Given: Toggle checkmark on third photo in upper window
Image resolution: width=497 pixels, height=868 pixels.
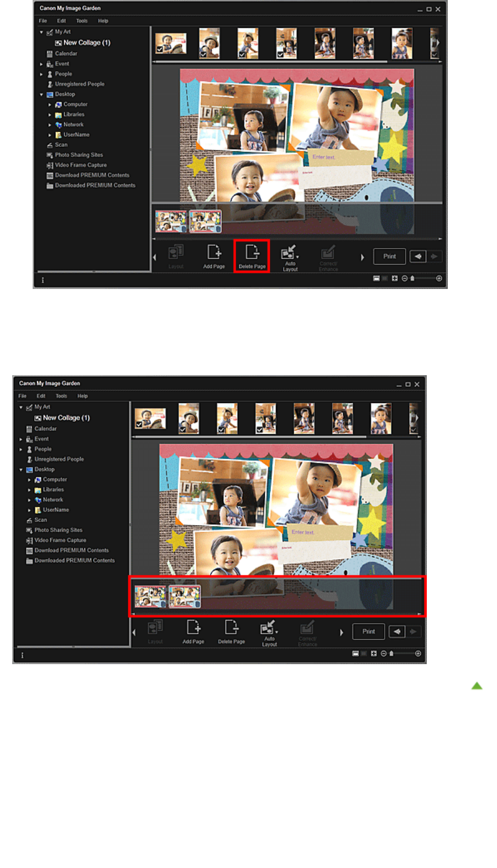Looking at the screenshot, I should pos(242,55).
